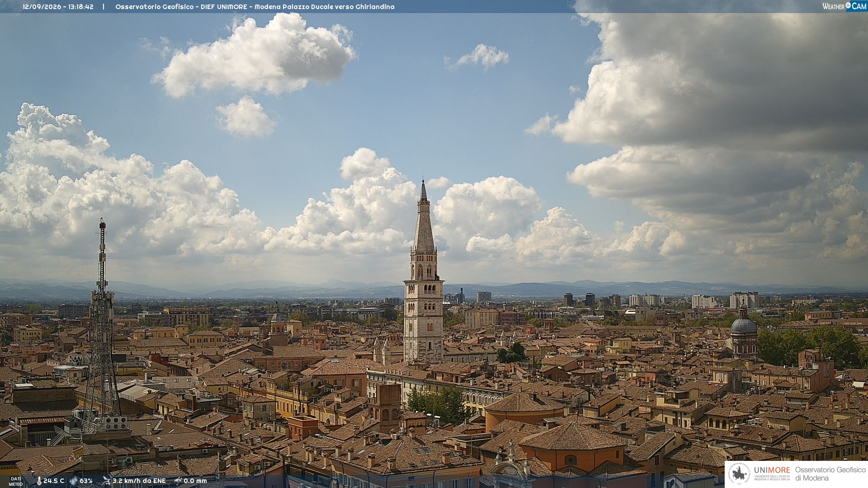The width and height of the screenshot is (868, 488).
Task: Click the DATI METEO label
Action: tap(15, 482)
